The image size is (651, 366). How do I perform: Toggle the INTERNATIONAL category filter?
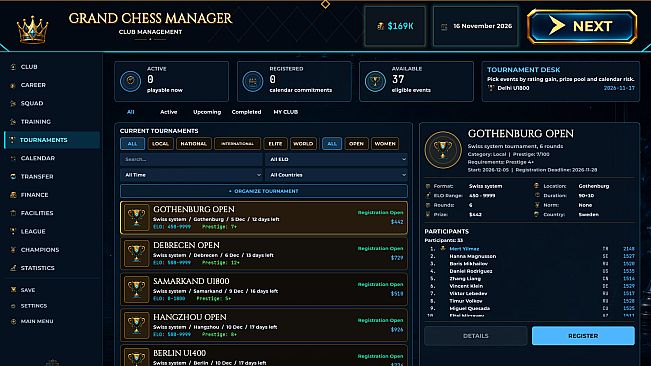(x=237, y=144)
